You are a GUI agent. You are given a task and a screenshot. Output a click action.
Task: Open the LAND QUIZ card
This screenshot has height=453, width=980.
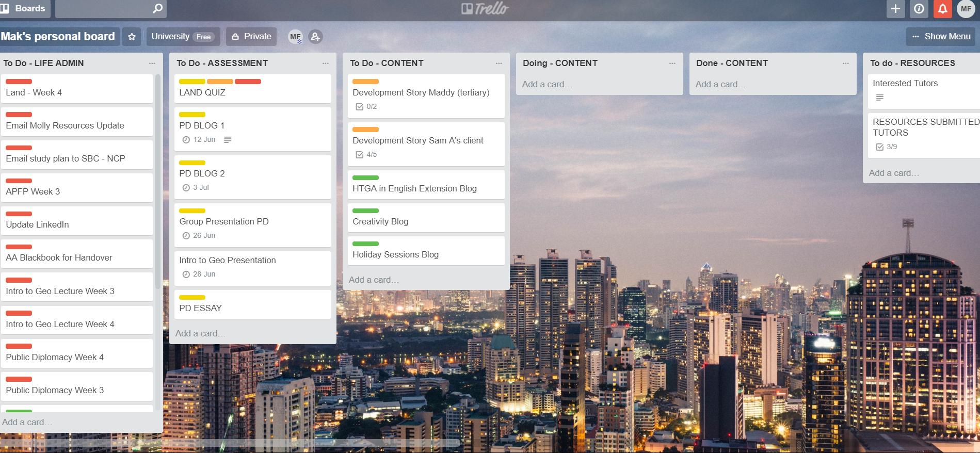pos(253,89)
